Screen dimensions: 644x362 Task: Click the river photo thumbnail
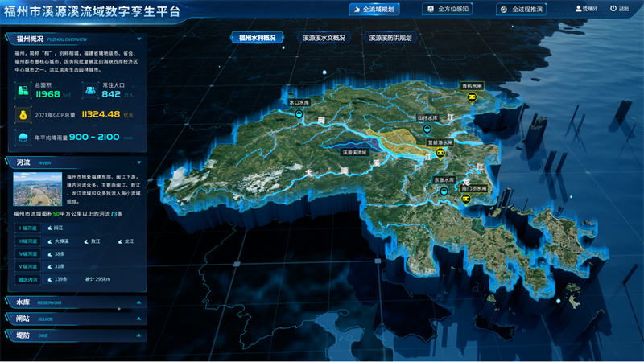[x=37, y=188]
